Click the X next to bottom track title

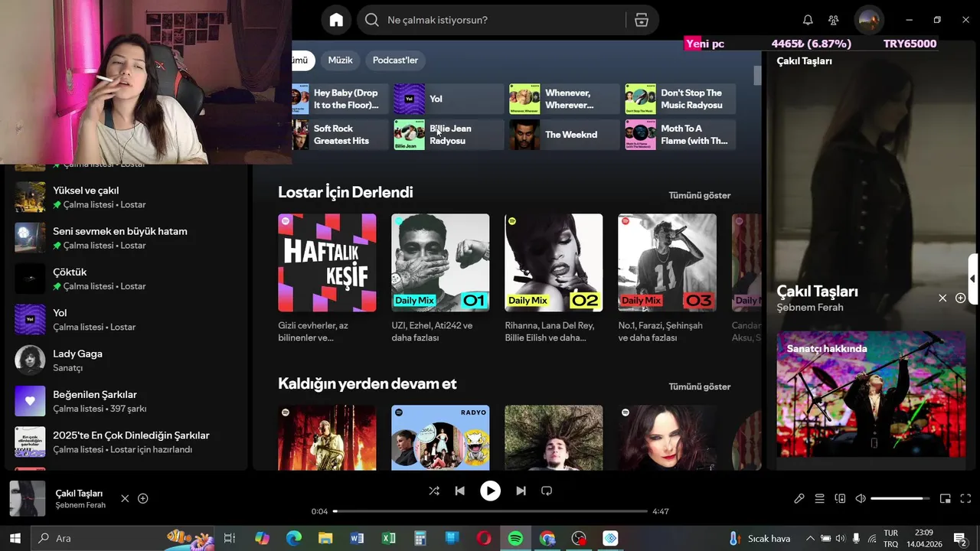[125, 498]
